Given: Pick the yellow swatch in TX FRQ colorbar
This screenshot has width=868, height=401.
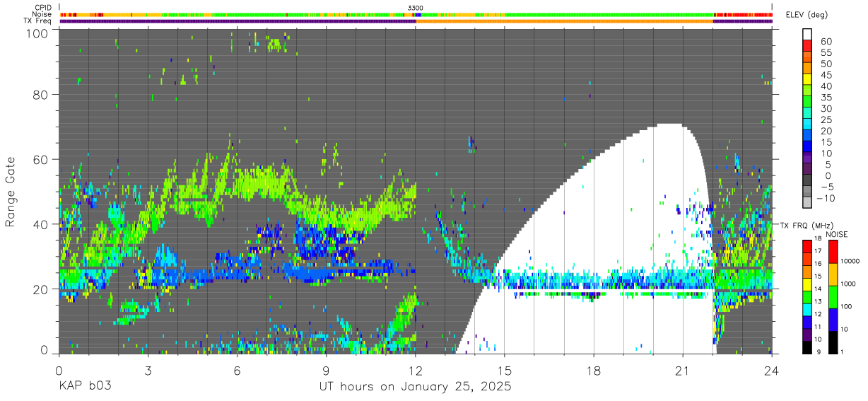Looking at the screenshot, I should (807, 283).
